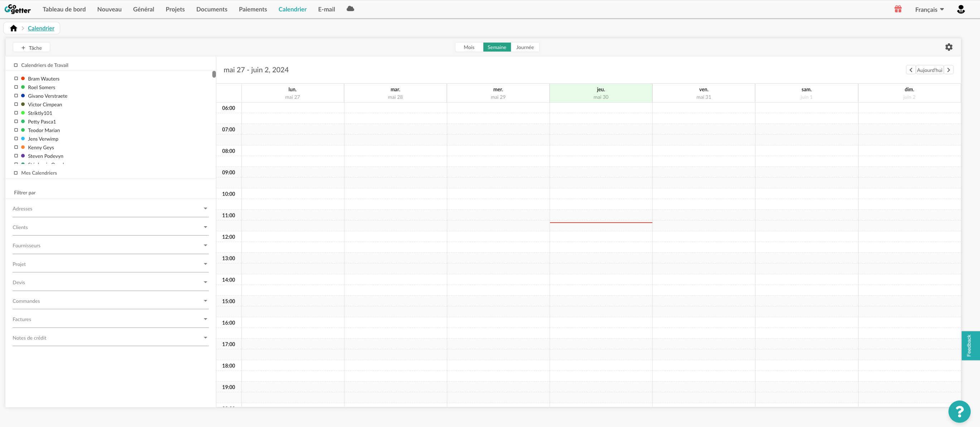Select the ven. mai 31 column header
This screenshot has width=980, height=427.
point(704,93)
